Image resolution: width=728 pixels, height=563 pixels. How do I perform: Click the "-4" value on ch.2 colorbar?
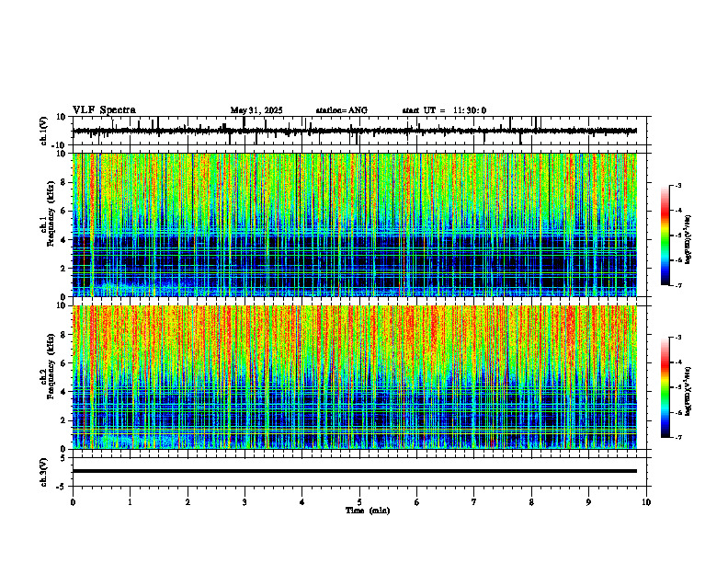coord(678,362)
